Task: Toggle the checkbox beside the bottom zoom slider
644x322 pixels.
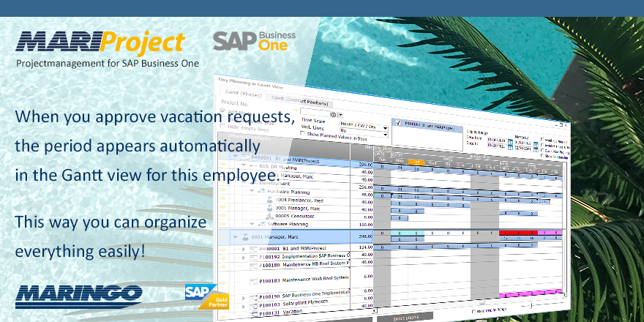Action: (x=474, y=311)
